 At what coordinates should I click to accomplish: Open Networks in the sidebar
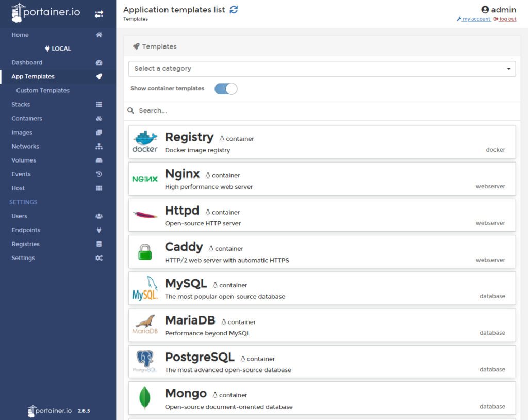pos(25,147)
